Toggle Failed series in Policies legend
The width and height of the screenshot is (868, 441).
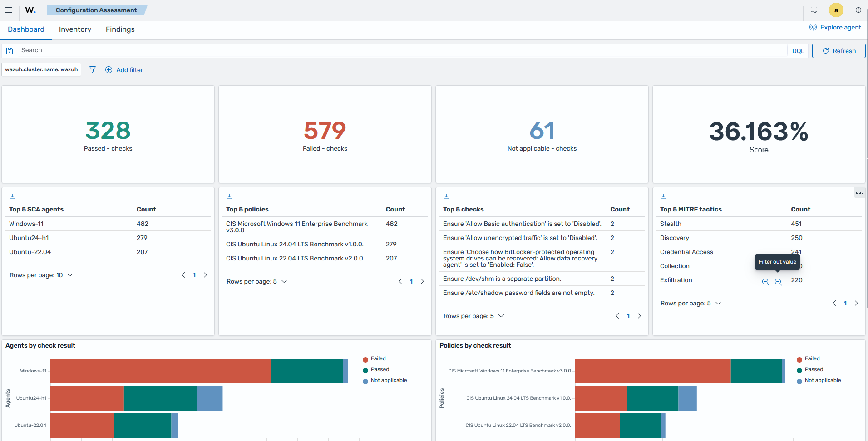pos(809,359)
